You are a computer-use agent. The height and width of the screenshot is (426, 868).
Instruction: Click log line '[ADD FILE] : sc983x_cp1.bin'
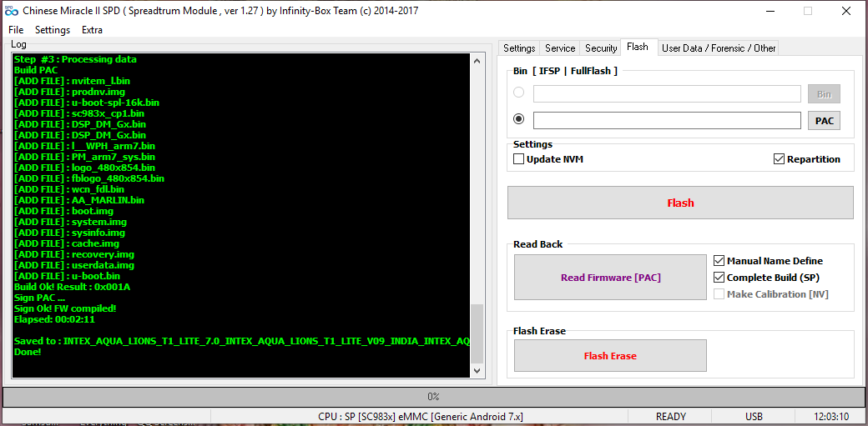pyautogui.click(x=79, y=113)
